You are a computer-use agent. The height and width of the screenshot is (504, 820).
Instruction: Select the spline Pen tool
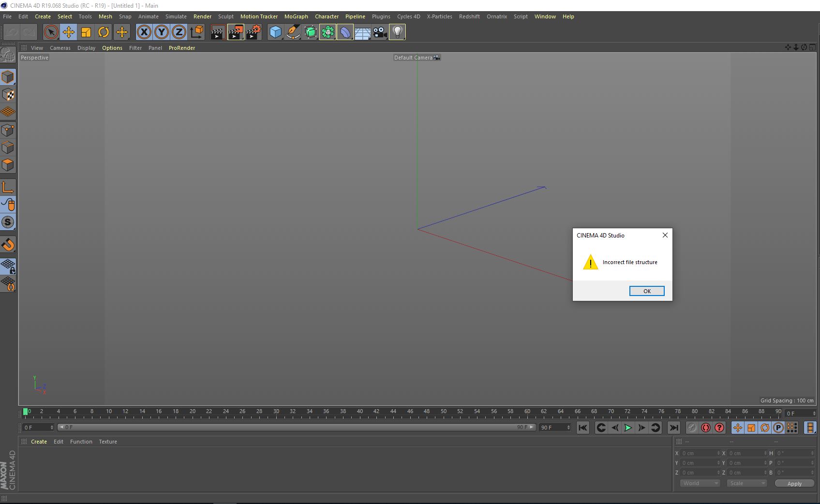click(293, 32)
